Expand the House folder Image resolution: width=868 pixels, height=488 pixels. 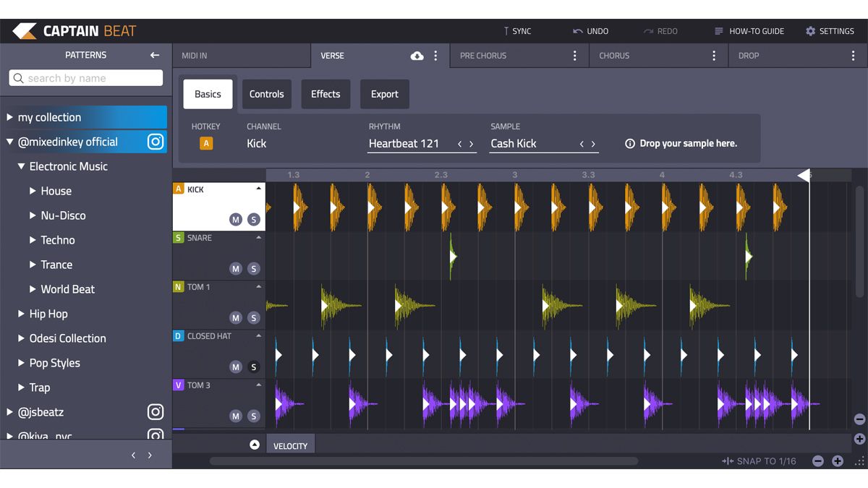coord(33,191)
